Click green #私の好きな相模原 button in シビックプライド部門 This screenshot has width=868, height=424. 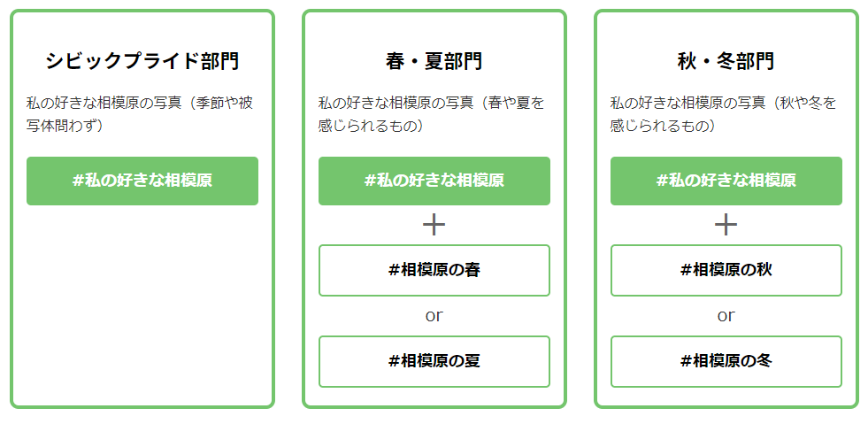pyautogui.click(x=142, y=181)
